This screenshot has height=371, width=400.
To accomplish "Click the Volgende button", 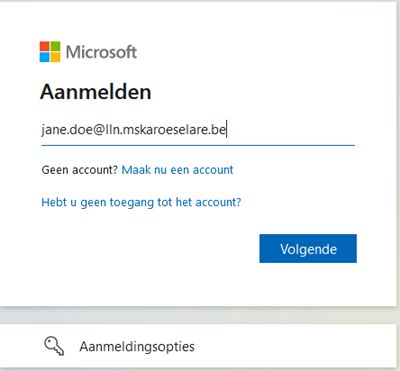I will pyautogui.click(x=308, y=249).
